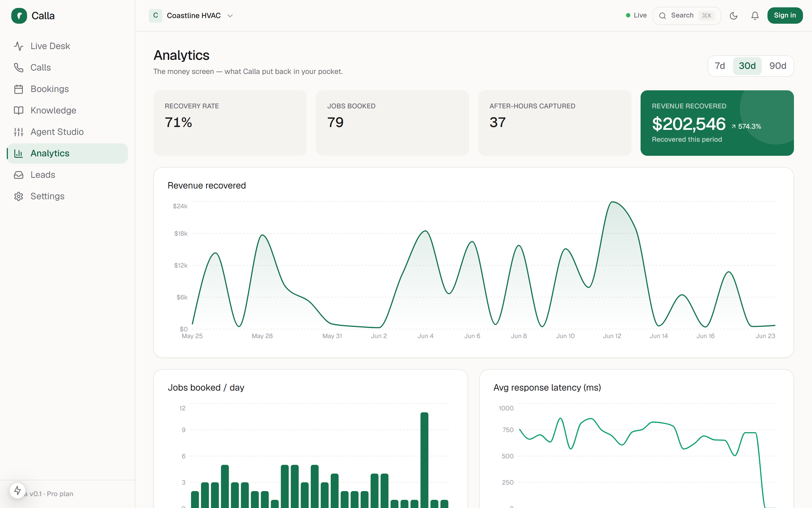This screenshot has width=812, height=508.
Task: Open the Bookings menu item
Action: click(67, 89)
